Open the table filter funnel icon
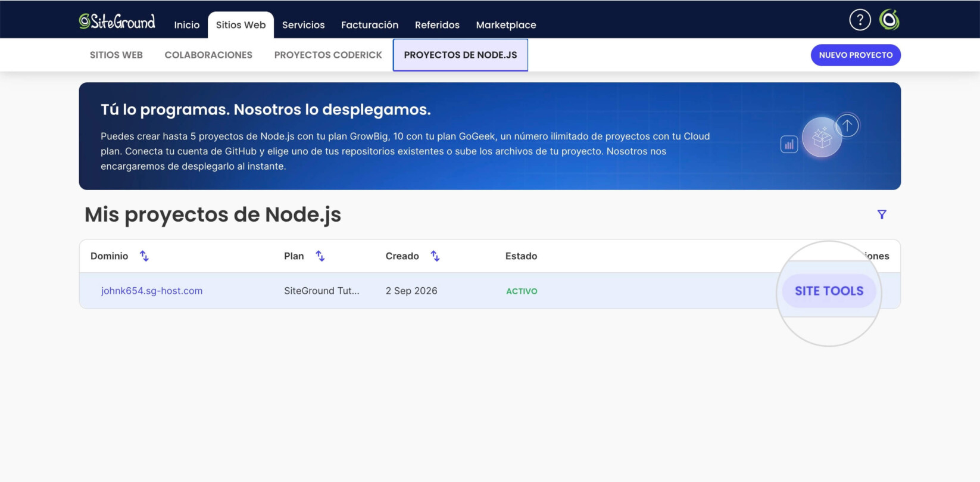The image size is (980, 482). point(882,214)
